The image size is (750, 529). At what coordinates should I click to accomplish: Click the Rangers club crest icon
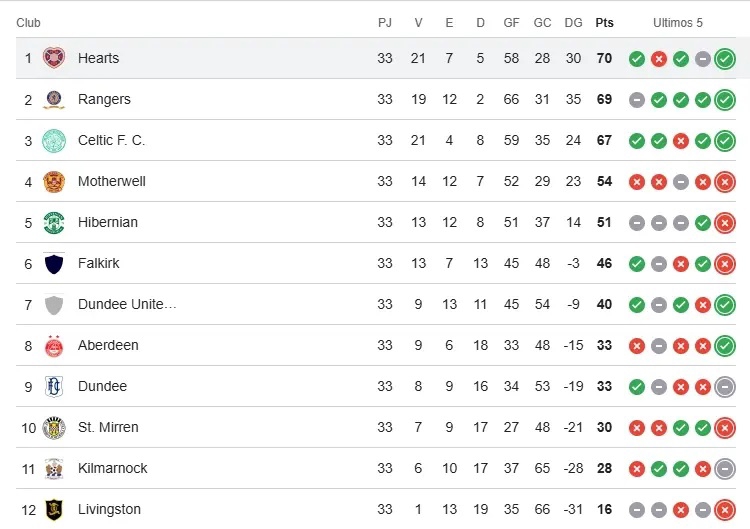tap(54, 99)
